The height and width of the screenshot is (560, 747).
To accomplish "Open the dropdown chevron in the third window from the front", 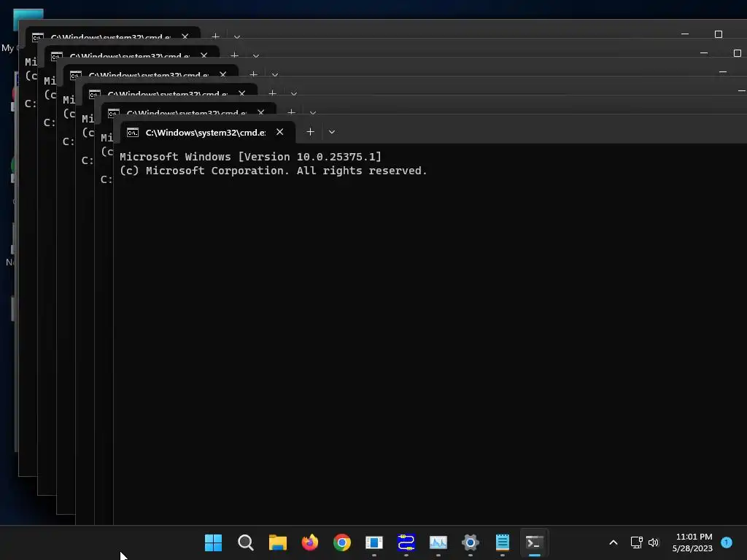I will pyautogui.click(x=294, y=94).
